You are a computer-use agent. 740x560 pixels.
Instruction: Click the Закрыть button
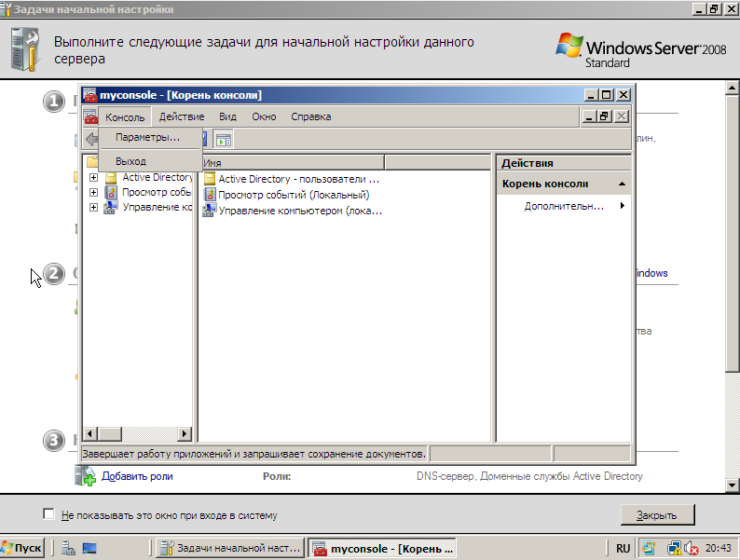[657, 514]
